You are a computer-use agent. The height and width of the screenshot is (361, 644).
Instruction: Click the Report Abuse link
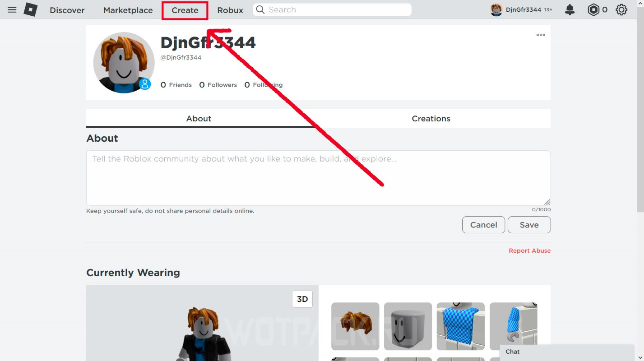[x=529, y=250]
